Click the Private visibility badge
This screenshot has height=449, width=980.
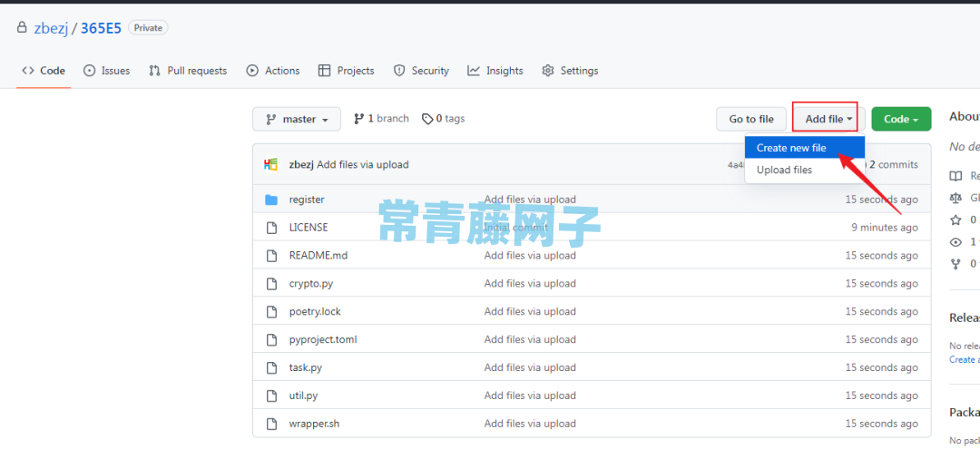click(x=148, y=28)
